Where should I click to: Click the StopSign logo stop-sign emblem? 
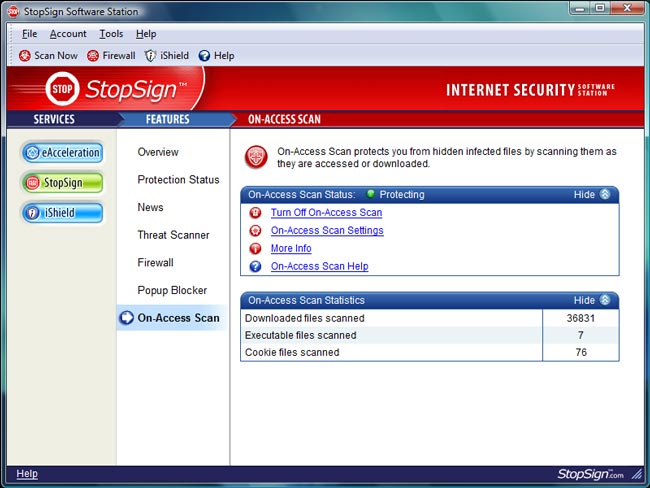[x=62, y=89]
